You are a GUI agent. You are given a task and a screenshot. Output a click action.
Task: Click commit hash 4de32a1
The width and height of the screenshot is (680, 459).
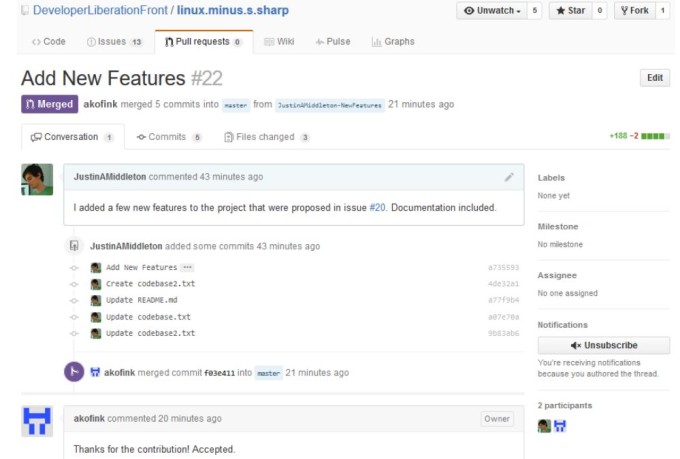pos(503,284)
